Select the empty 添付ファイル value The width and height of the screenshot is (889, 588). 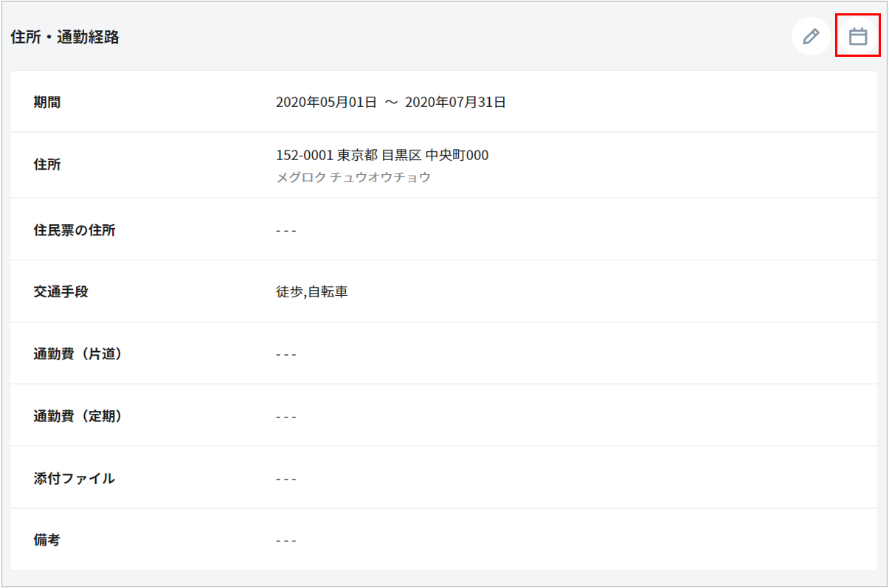pos(286,479)
